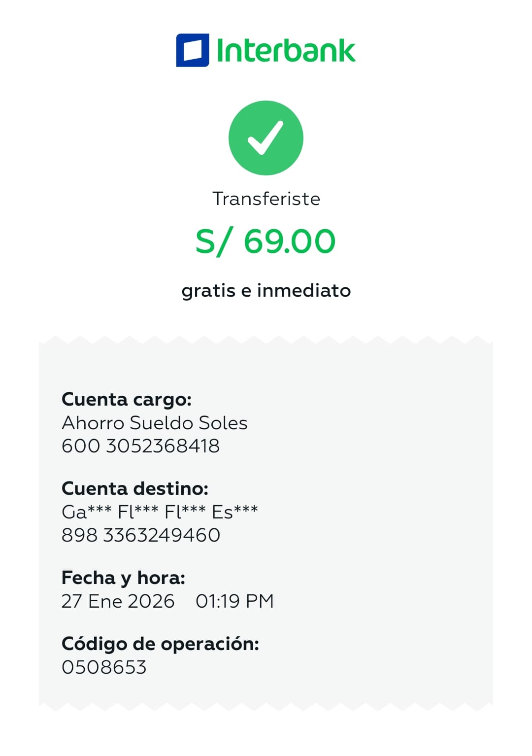Viewport: 532px width, 756px height.
Task: Click the blue square Interbank logo icon
Action: coord(193,50)
